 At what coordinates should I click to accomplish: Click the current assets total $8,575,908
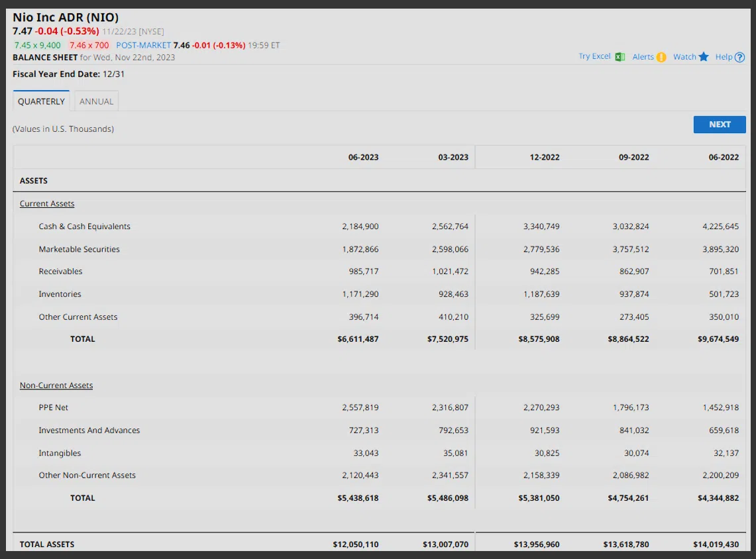coord(539,338)
